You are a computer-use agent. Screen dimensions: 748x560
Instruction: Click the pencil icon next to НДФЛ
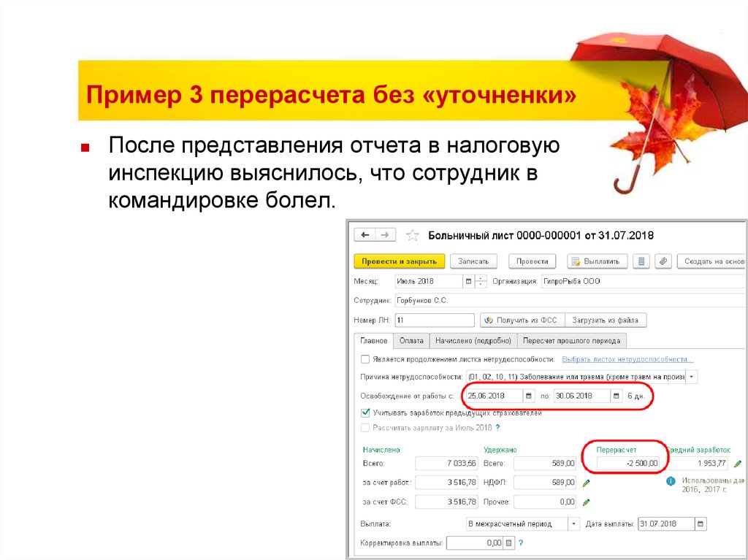587,483
